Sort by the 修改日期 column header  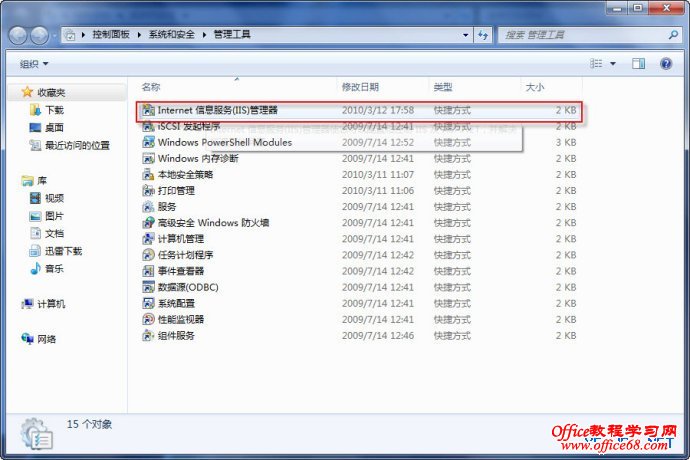pyautogui.click(x=360, y=87)
